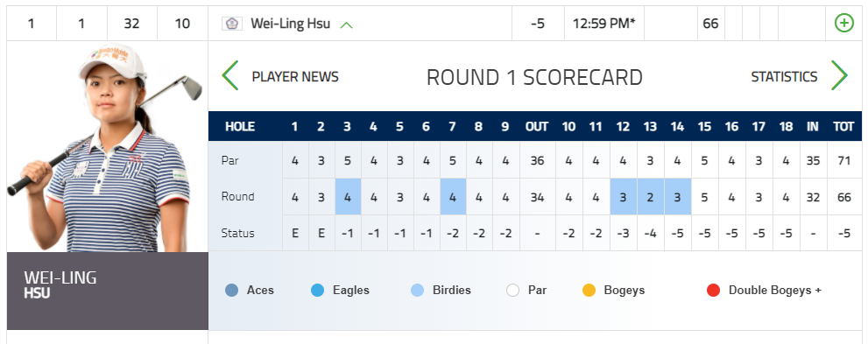Click the right green arrow beside Statistics
Viewport: 868px width, 344px height.
[x=839, y=76]
